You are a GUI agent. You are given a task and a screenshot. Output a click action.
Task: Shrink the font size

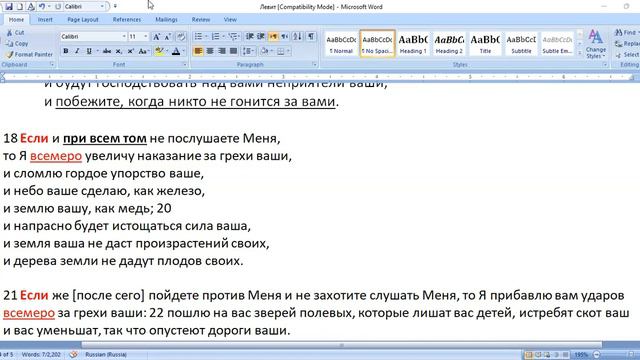pos(167,37)
